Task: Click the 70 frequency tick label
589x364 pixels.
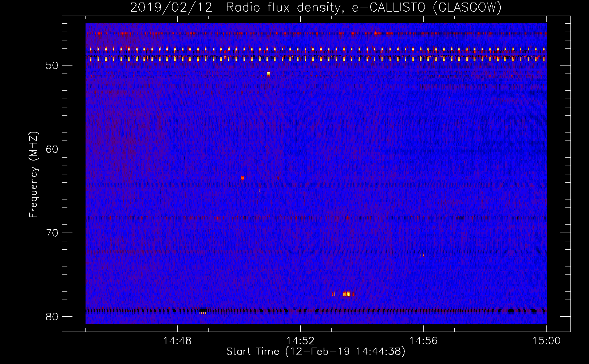Action: click(52, 233)
